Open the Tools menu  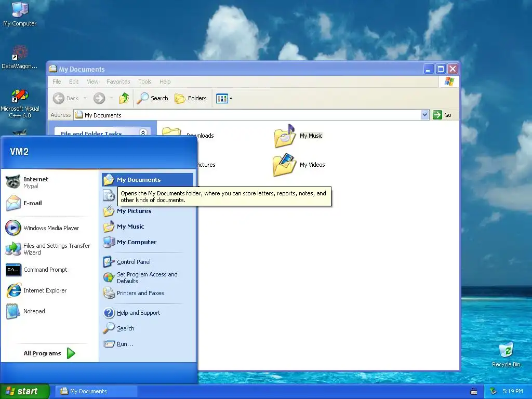(x=145, y=82)
